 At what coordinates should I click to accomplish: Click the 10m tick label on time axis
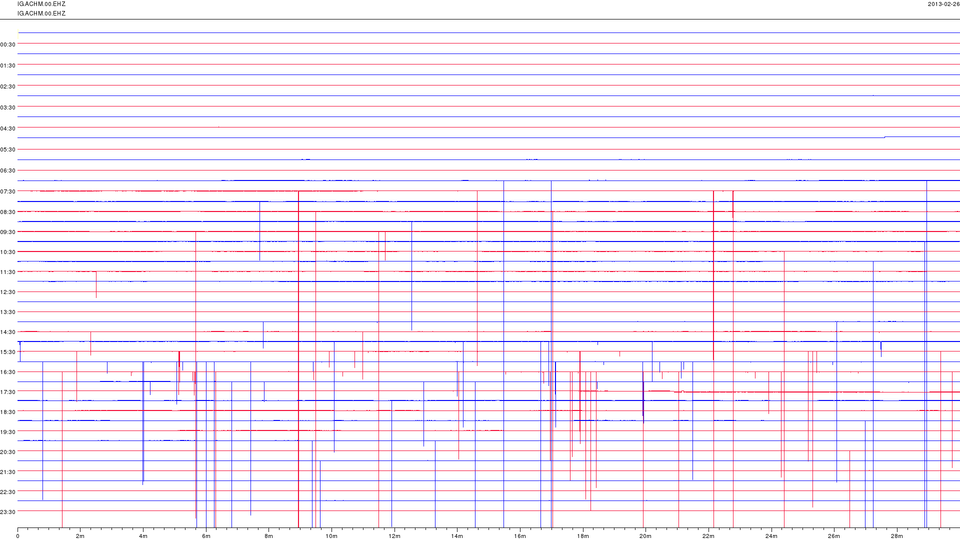coord(331,536)
